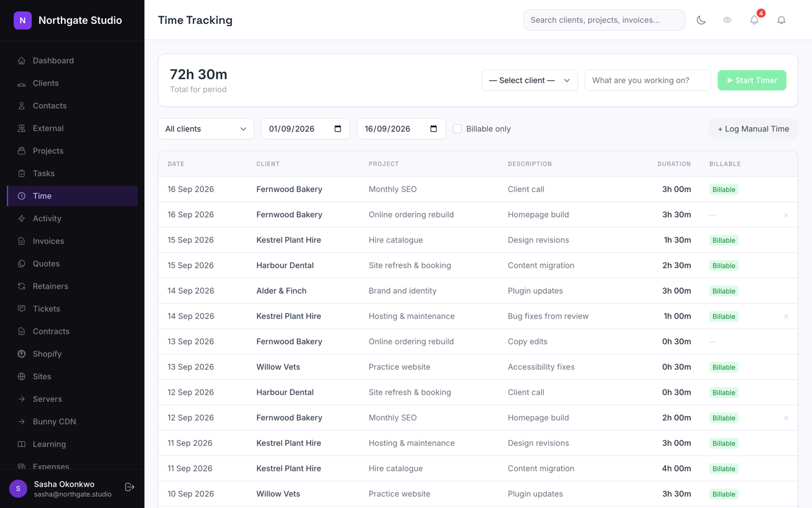The height and width of the screenshot is (508, 812).
Task: Click the eye visibility icon in header
Action: point(727,20)
